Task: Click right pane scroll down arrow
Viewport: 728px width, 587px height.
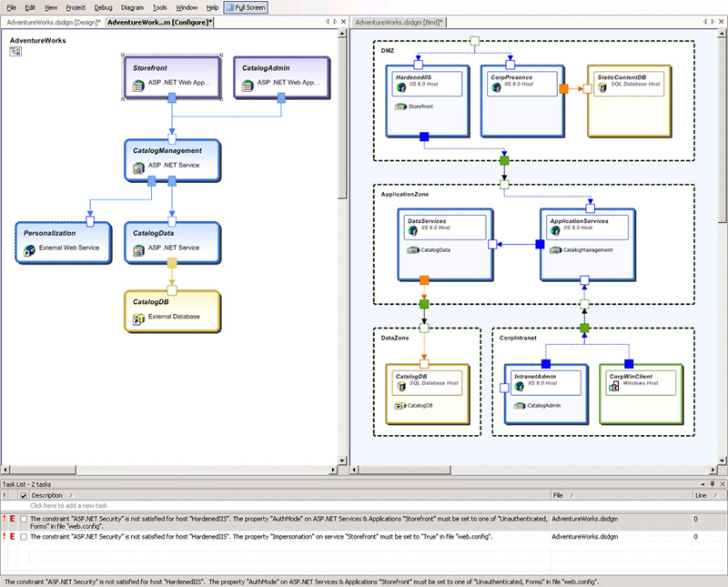Action: [x=723, y=460]
